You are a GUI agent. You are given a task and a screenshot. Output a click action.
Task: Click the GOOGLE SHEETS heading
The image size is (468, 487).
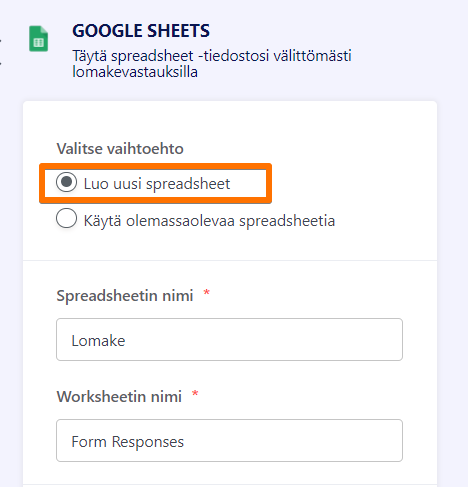(141, 31)
